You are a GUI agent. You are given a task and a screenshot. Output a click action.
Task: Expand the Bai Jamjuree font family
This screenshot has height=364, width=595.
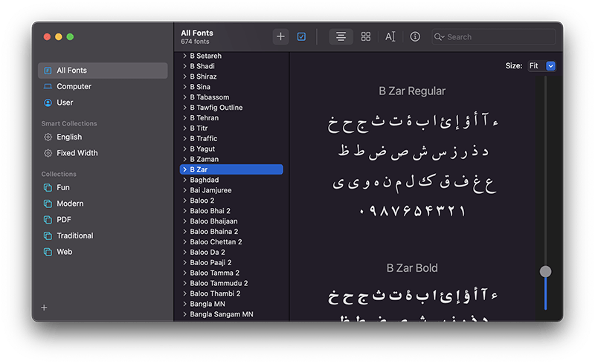(184, 190)
